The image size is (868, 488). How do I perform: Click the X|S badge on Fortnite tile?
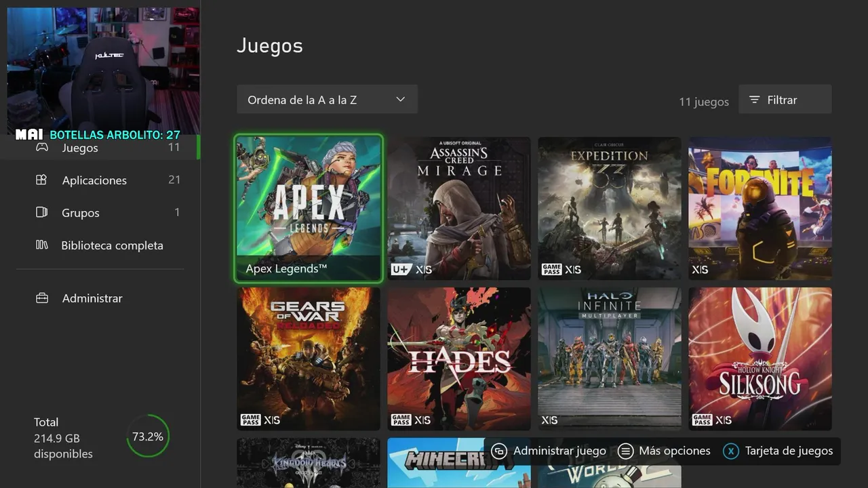[x=700, y=270]
